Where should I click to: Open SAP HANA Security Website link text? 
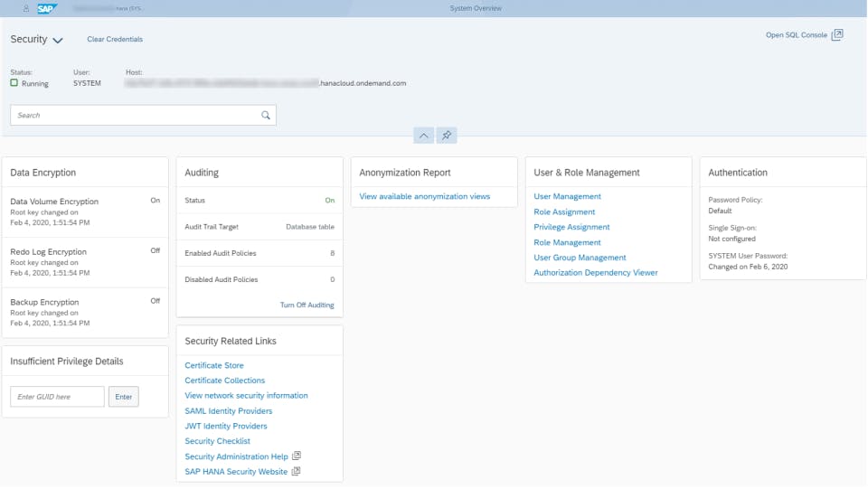[x=236, y=472]
